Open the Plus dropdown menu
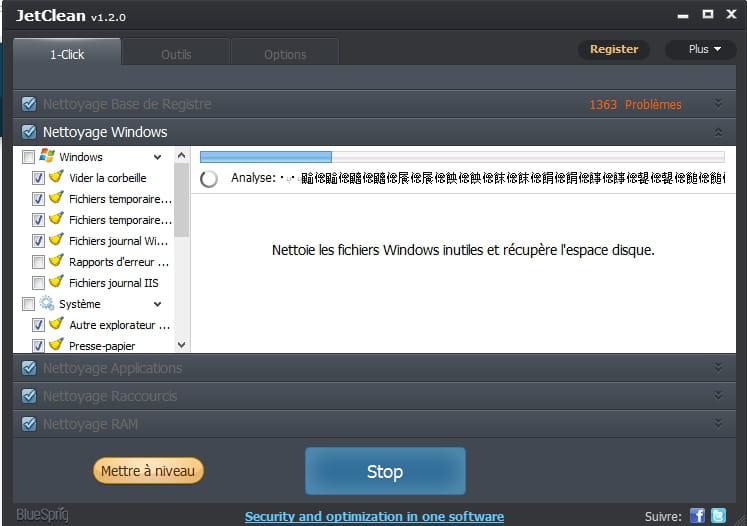The height and width of the screenshot is (526, 747). (701, 50)
